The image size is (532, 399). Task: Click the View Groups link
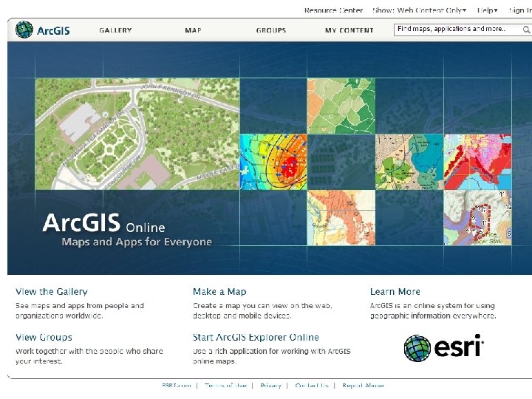44,337
